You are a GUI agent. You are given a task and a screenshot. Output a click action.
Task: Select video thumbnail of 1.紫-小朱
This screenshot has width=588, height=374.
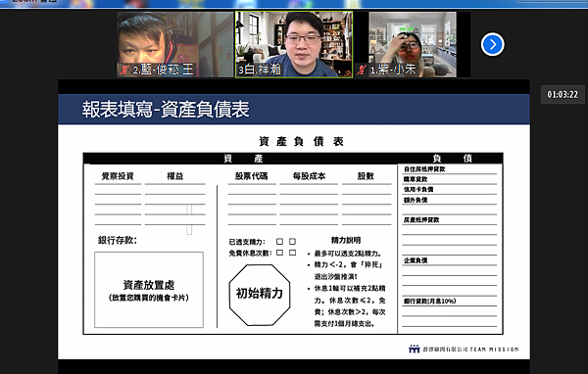[x=413, y=44]
